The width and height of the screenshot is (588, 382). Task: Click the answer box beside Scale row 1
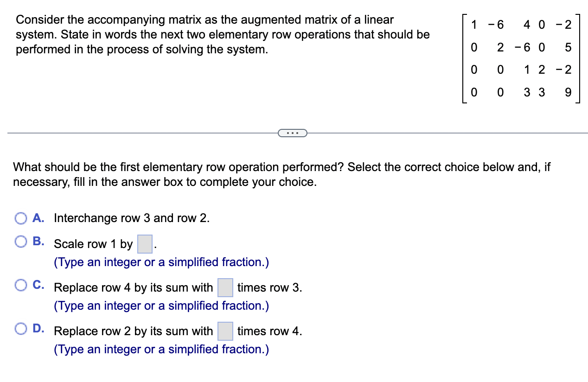tap(144, 243)
